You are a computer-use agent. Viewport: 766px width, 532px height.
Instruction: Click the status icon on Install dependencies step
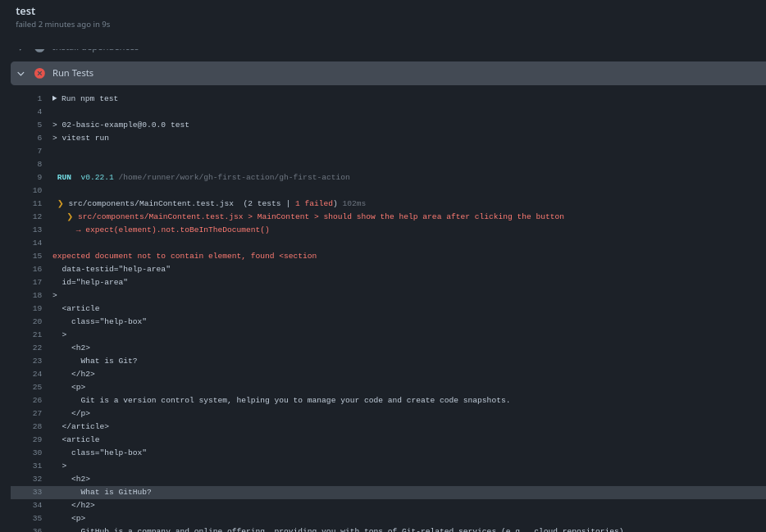(x=39, y=47)
